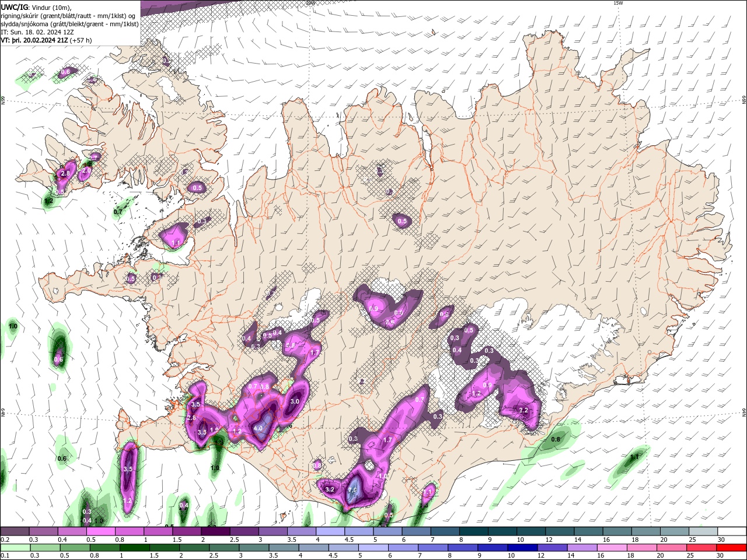Image resolution: width=747 pixels, height=560 pixels.
Task: Click the "2.2" snowfall value on the map
Action: (x=523, y=411)
